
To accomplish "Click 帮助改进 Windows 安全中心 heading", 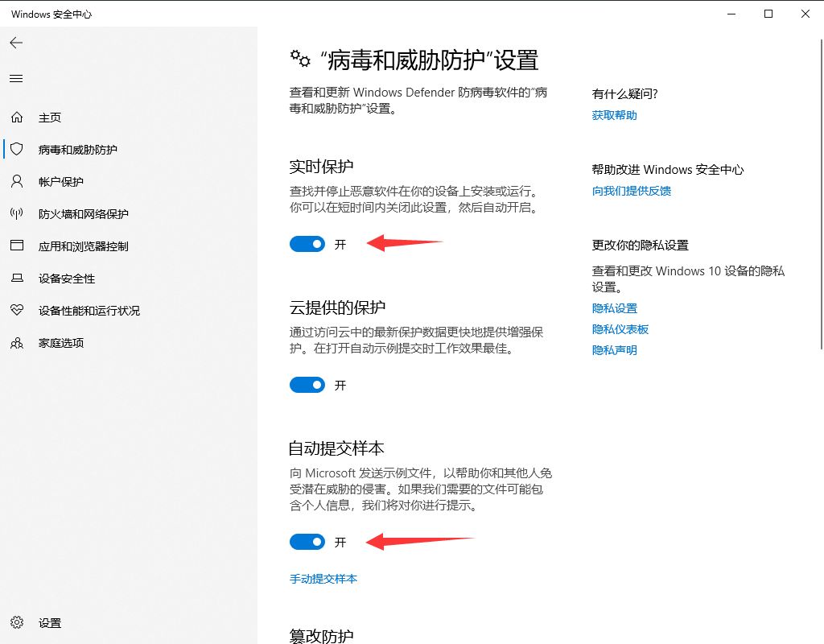I will click(x=668, y=170).
